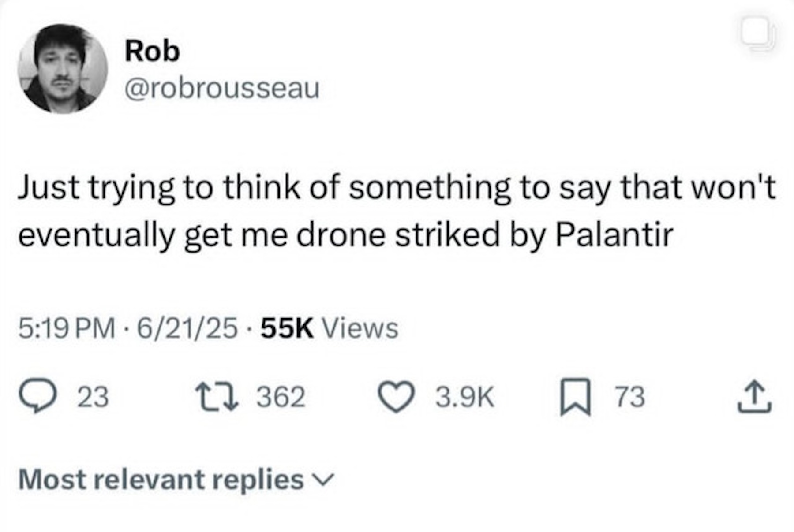The image size is (794, 532).
Task: Click the 23 replies count
Action: click(93, 396)
